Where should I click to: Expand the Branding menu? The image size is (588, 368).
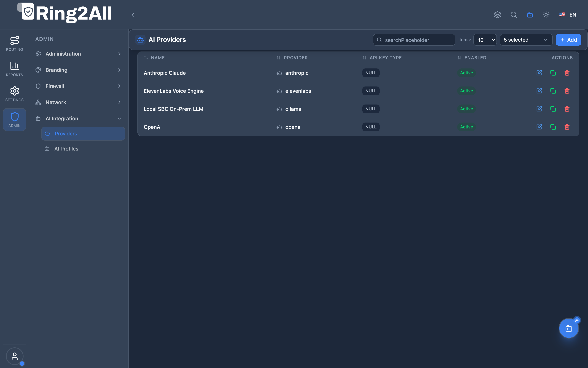[78, 70]
